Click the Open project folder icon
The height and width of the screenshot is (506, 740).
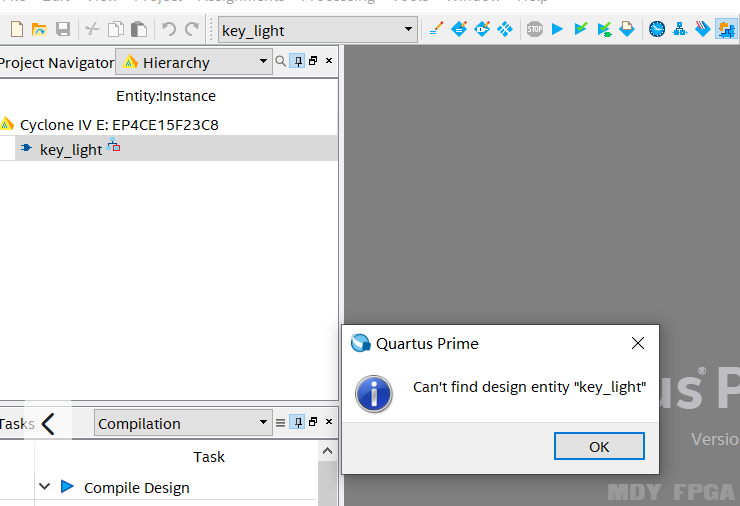[39, 30]
